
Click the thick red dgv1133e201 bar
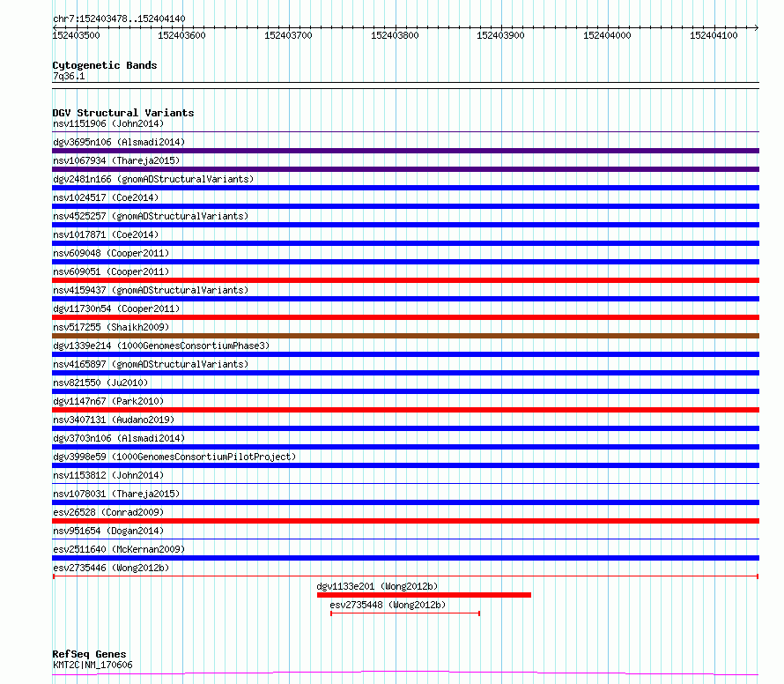(x=424, y=595)
